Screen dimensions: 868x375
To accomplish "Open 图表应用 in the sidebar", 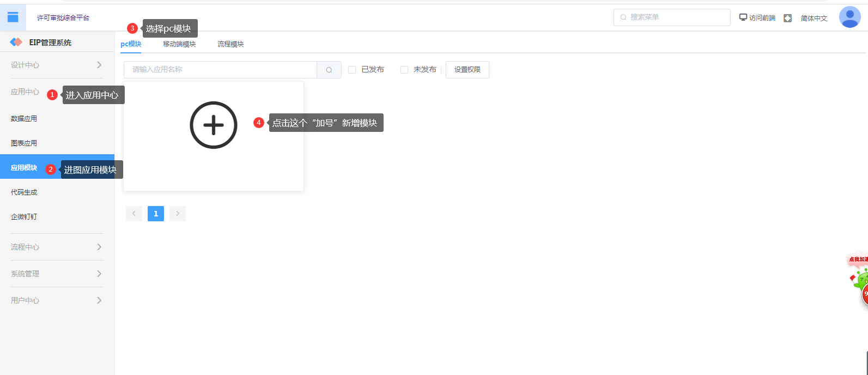I will coord(57,143).
